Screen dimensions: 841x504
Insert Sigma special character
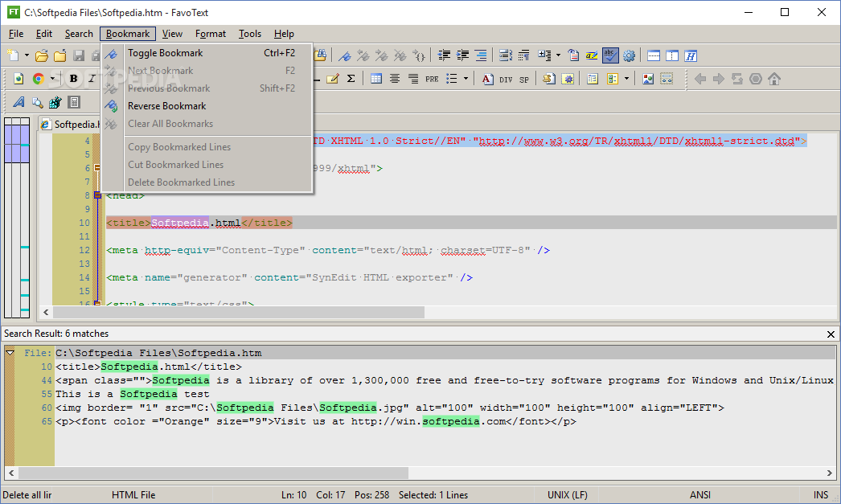coord(351,79)
